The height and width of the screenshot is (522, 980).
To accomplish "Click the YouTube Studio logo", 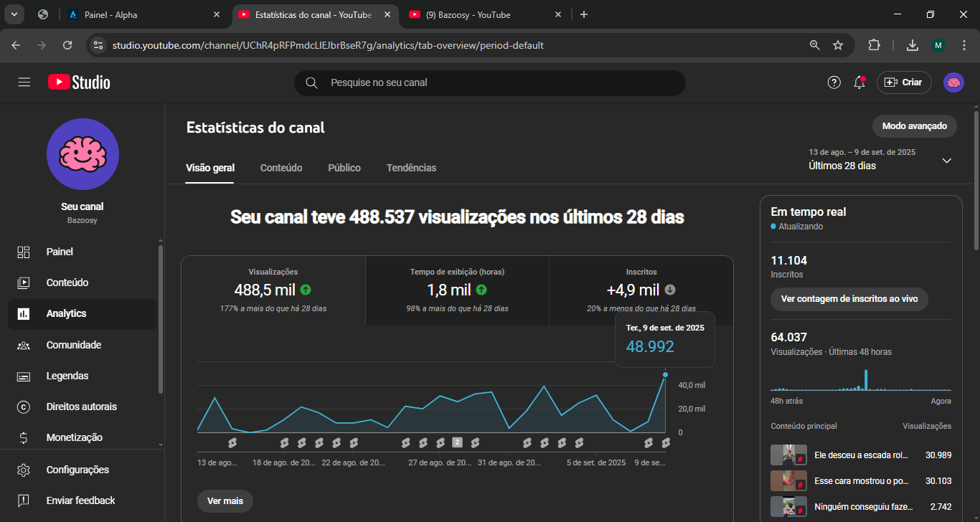I will click(79, 82).
